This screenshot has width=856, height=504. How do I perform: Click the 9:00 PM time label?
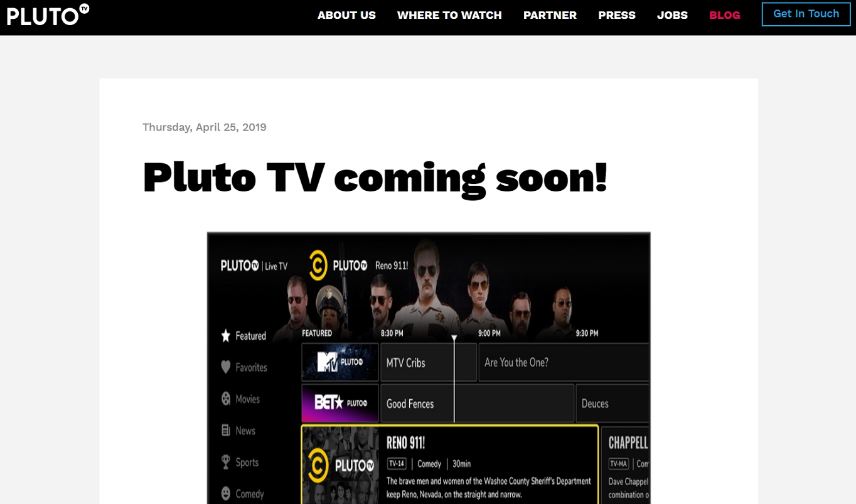tap(490, 333)
